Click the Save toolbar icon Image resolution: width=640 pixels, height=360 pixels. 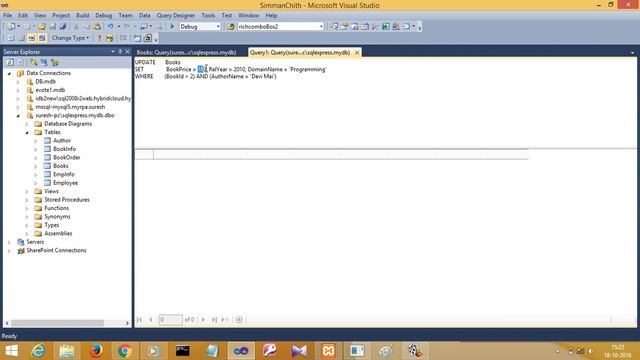[53, 27]
